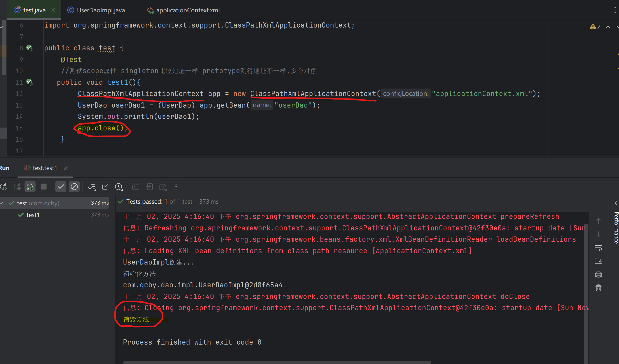Close the test.java editor tab
This screenshot has width=619, height=364.
pyautogui.click(x=53, y=10)
